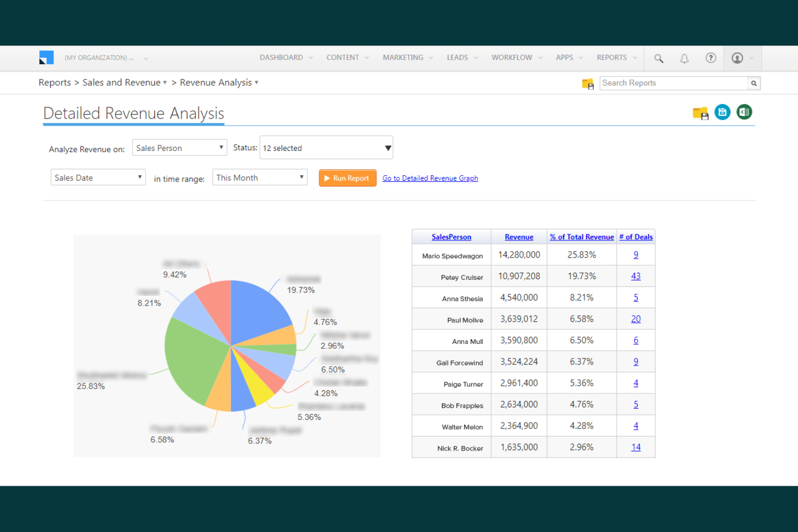The image size is (798, 532).
Task: Click the magnifier inside the Search Reports box
Action: click(x=753, y=83)
